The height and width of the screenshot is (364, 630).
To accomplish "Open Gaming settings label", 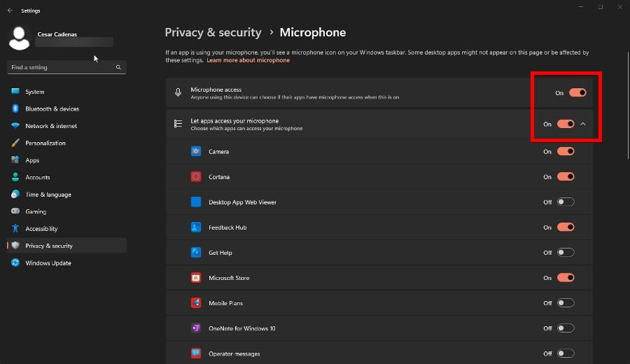I will click(36, 211).
